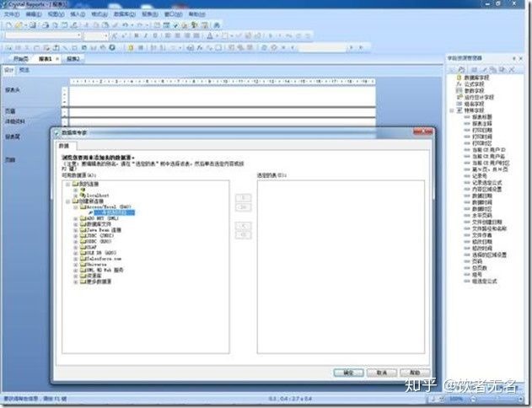
Task: Switch to the 开始页 tab
Action: [x=21, y=59]
